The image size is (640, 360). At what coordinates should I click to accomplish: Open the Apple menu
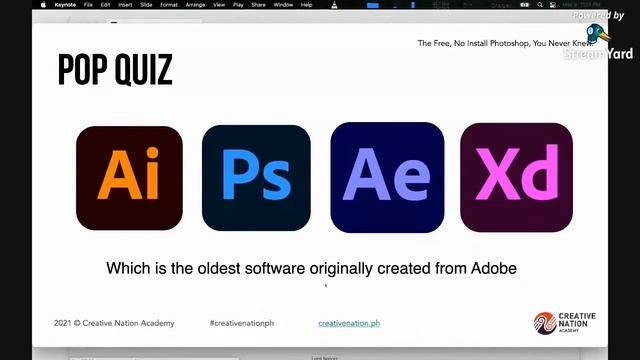point(44,5)
